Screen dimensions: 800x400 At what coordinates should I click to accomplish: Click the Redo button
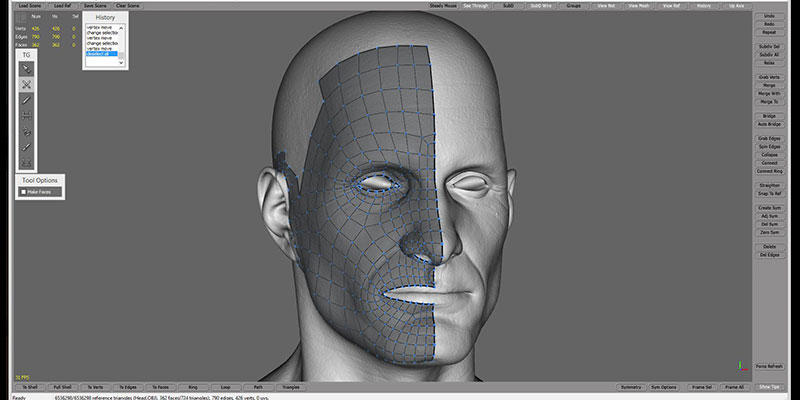pos(769,24)
